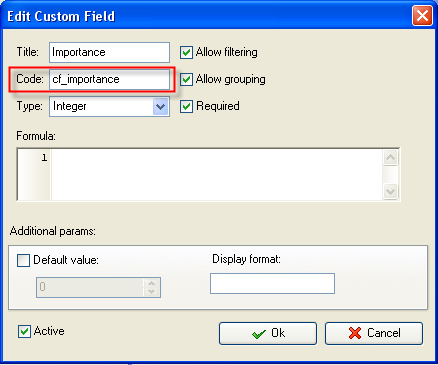
Task: Click the red X Cancel button
Action: (374, 333)
